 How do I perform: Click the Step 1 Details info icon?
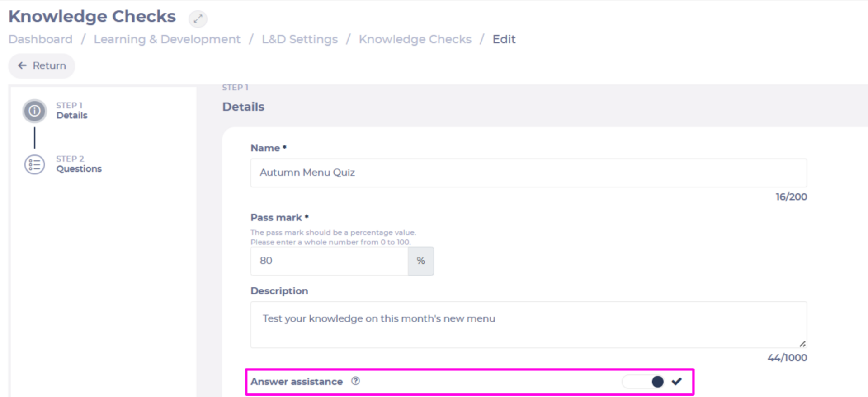coord(35,111)
